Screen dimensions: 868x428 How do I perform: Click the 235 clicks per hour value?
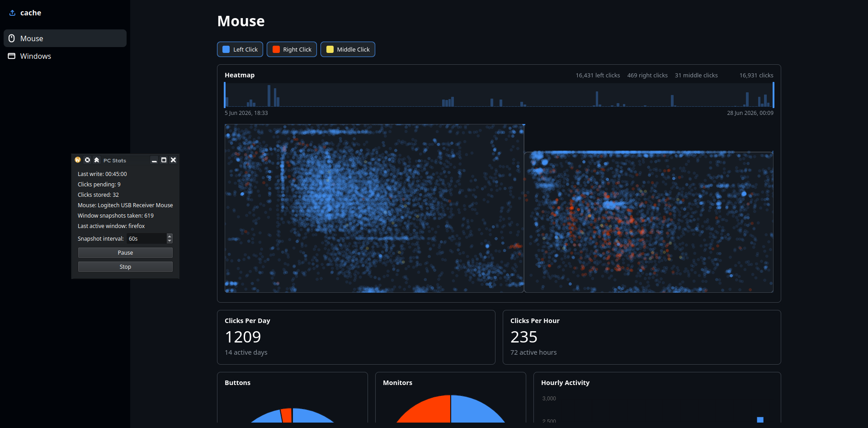click(x=524, y=337)
